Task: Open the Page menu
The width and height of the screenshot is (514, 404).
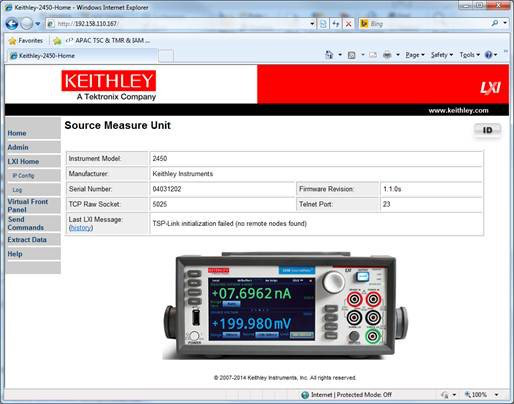Action: click(415, 55)
